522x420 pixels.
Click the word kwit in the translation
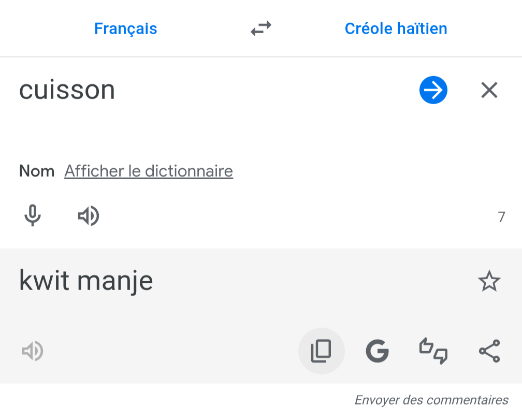44,281
